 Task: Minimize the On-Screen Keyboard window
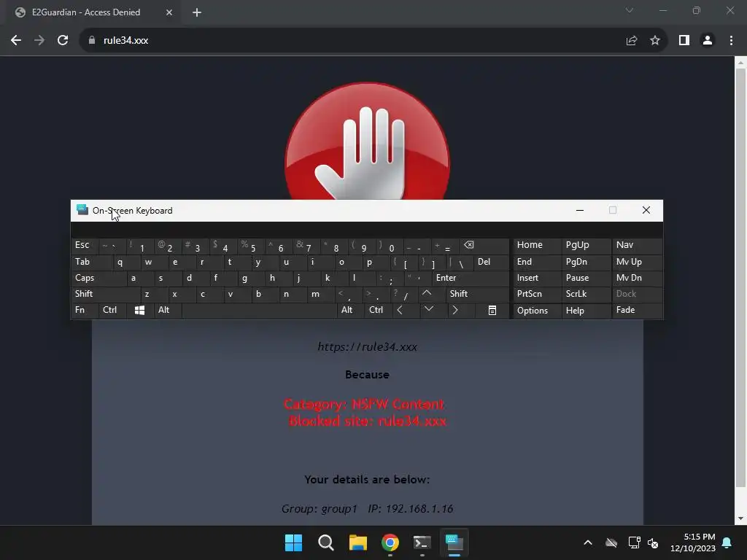(x=580, y=211)
